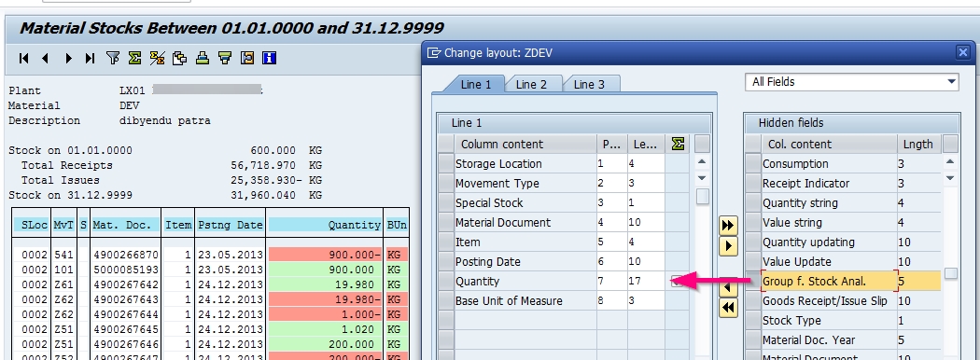This screenshot has width=980, height=360.
Task: Click the Line 1 table scrollbar thumb
Action: (x=703, y=196)
